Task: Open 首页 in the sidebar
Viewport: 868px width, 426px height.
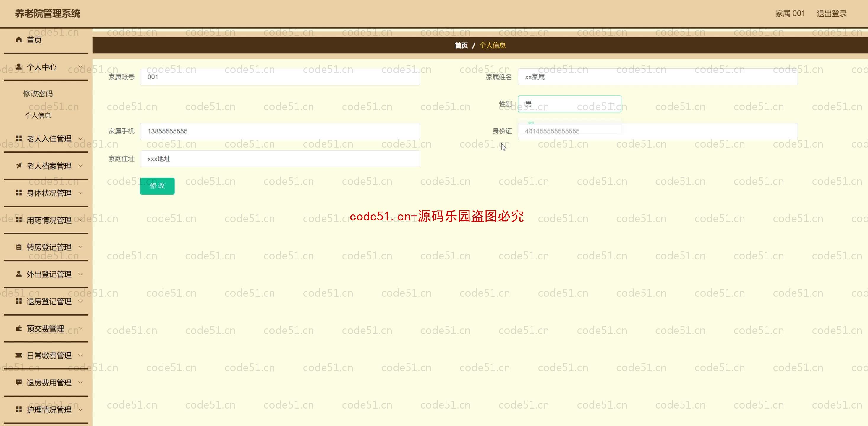Action: [46, 40]
